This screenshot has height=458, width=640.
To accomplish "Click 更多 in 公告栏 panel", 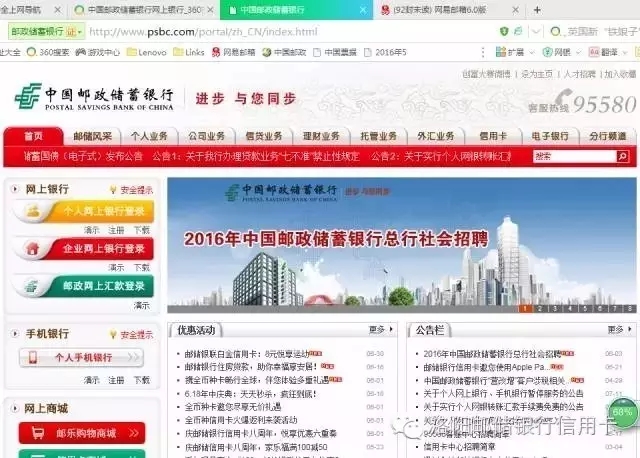I will point(619,329).
